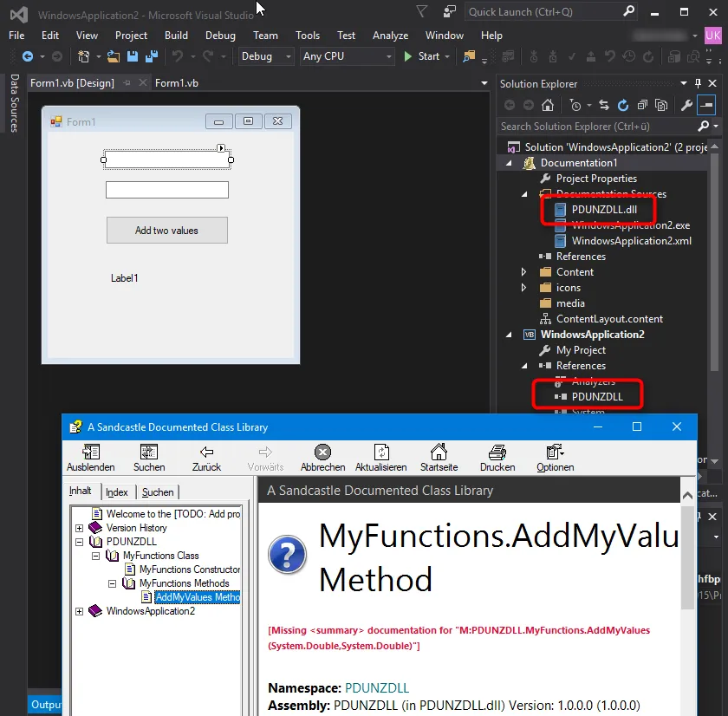Switch to the Suchen tab in help viewer
The height and width of the screenshot is (716, 728).
click(x=158, y=492)
